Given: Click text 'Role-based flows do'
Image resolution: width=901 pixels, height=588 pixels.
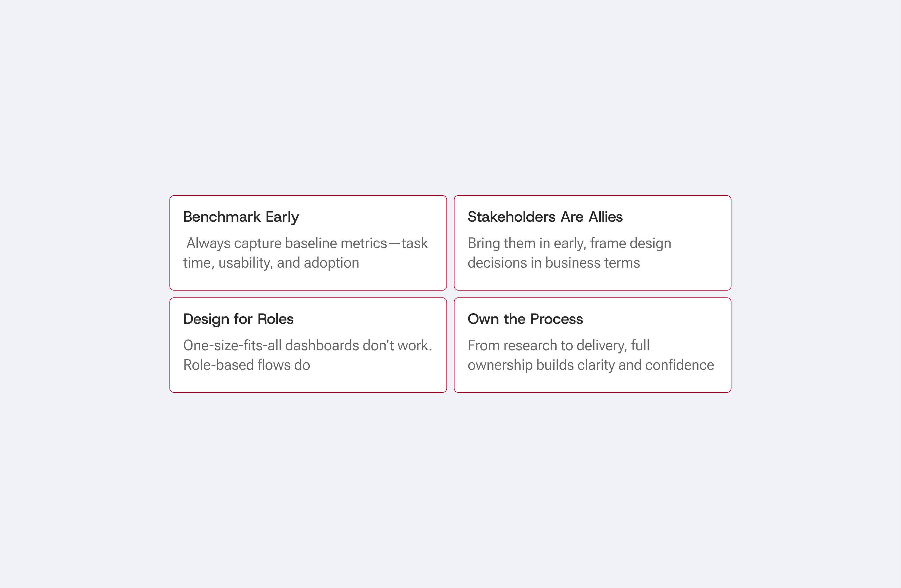Looking at the screenshot, I should click(247, 365).
